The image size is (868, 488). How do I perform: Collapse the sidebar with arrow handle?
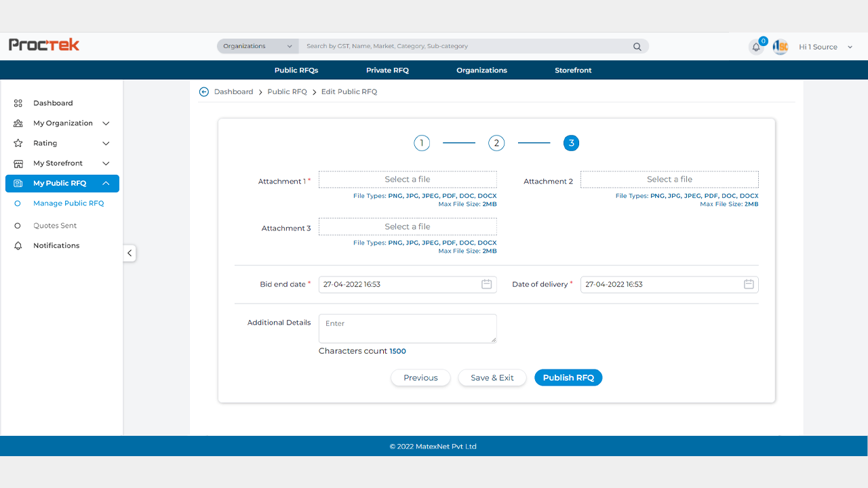130,253
